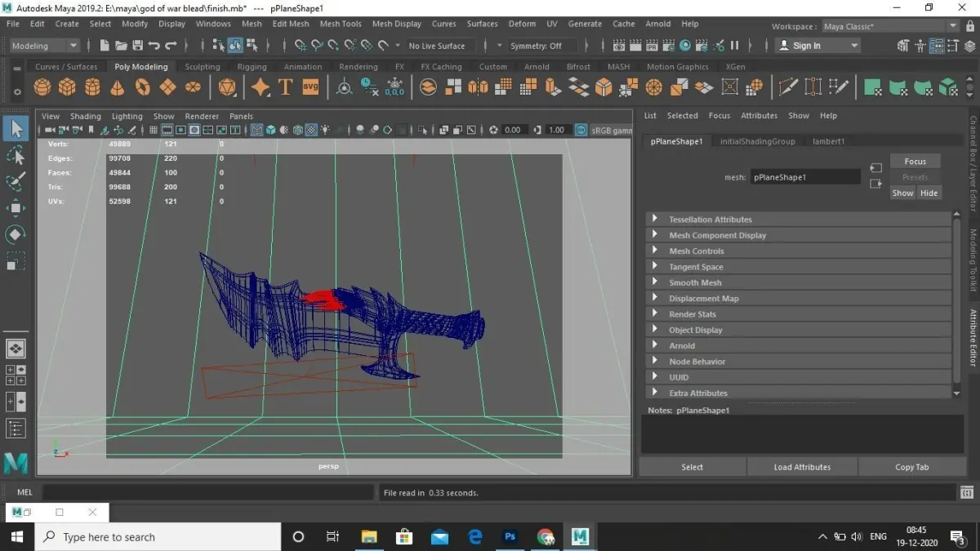The image size is (980, 551).
Task: Switch to four-view pane layout
Action: click(x=16, y=375)
